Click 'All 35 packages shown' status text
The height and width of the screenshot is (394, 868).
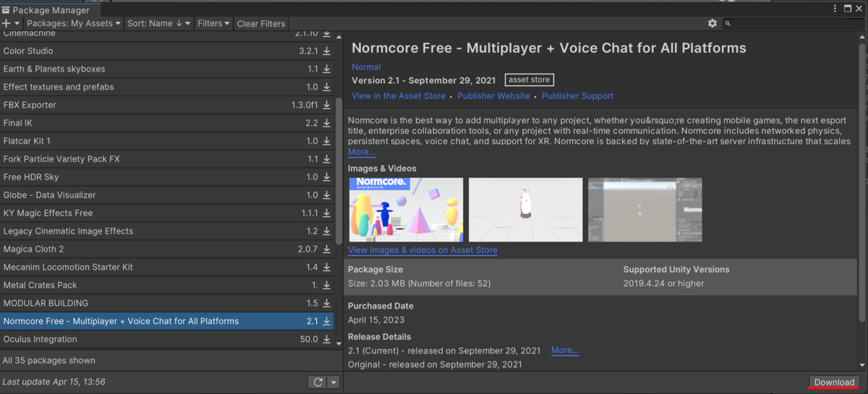pyautogui.click(x=49, y=361)
